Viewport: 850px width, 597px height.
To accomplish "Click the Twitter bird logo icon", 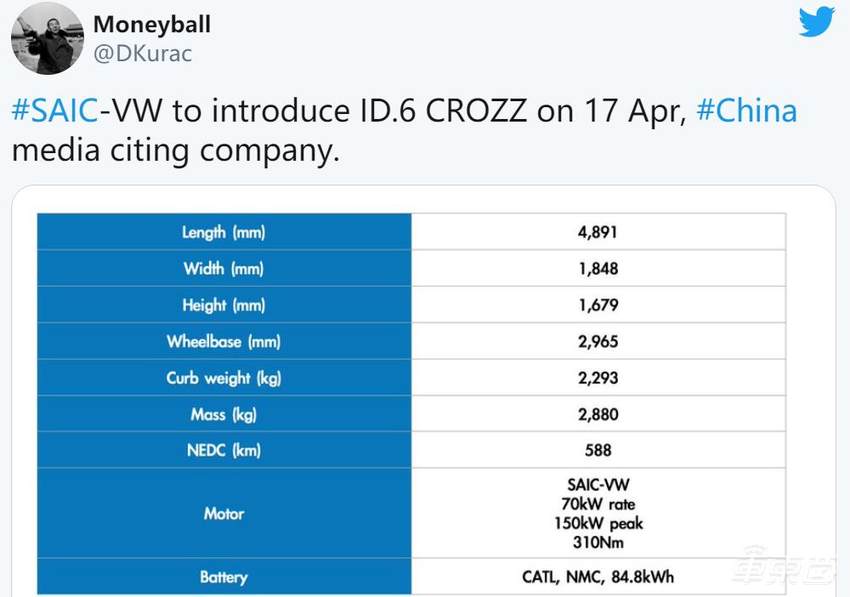I will (x=816, y=22).
